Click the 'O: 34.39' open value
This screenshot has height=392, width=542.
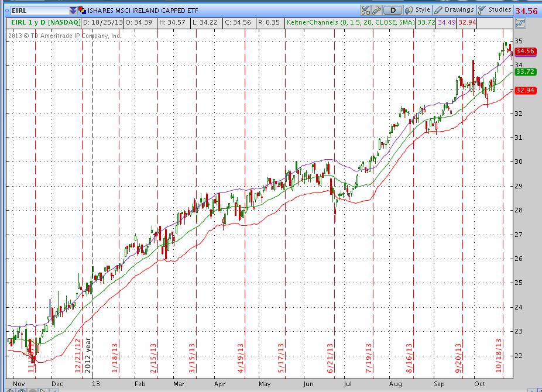(139, 22)
